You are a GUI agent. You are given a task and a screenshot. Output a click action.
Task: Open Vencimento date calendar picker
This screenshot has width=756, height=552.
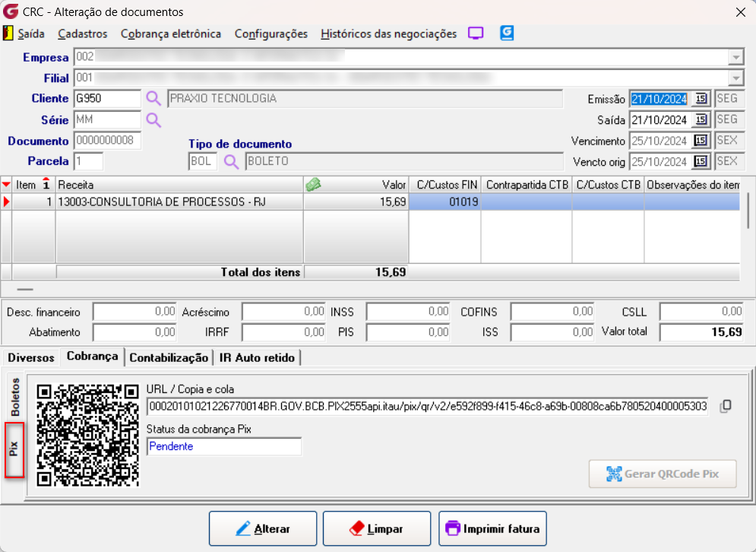click(701, 141)
